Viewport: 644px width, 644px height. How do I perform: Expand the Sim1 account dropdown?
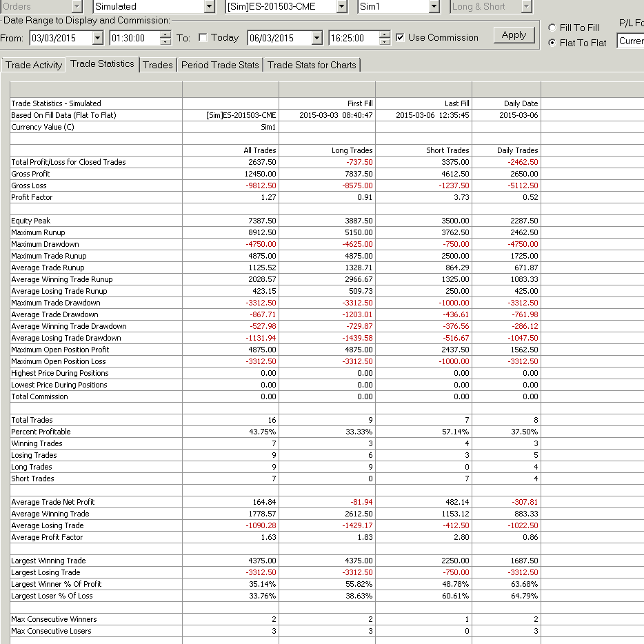click(x=434, y=7)
